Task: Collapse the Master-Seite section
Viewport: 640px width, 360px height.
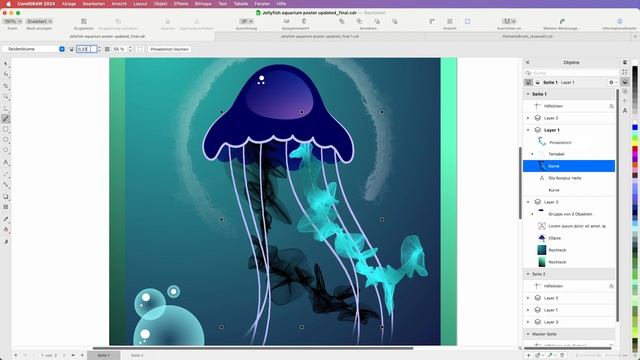Action: pyautogui.click(x=528, y=334)
